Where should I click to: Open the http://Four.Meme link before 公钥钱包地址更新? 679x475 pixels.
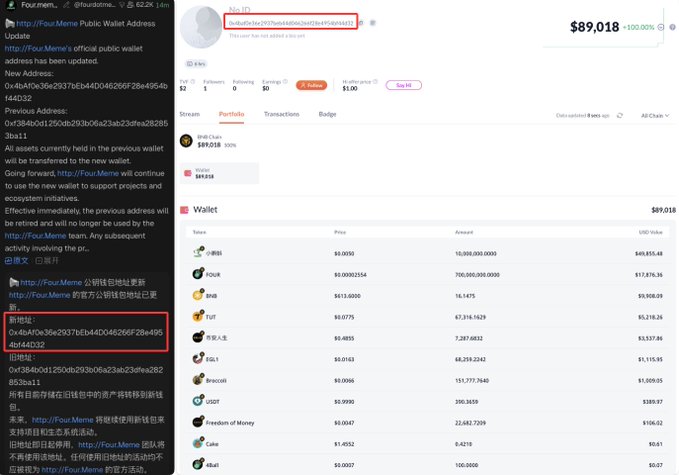(51, 282)
